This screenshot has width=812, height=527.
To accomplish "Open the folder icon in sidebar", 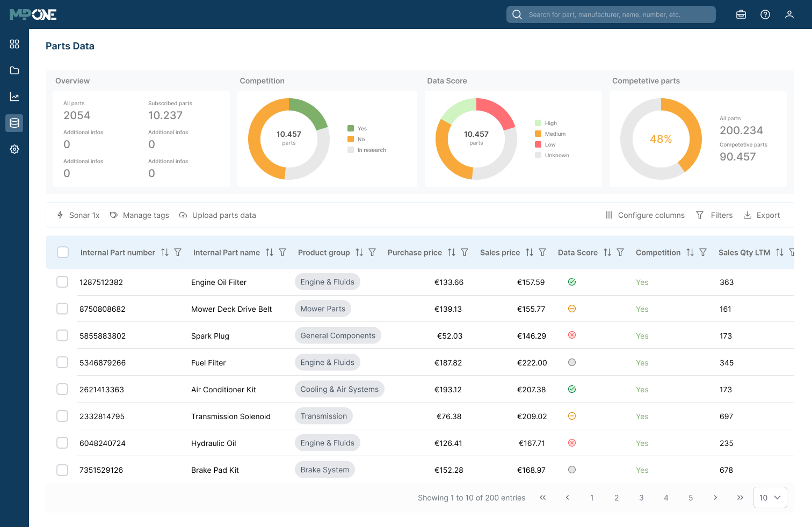I will click(x=15, y=70).
